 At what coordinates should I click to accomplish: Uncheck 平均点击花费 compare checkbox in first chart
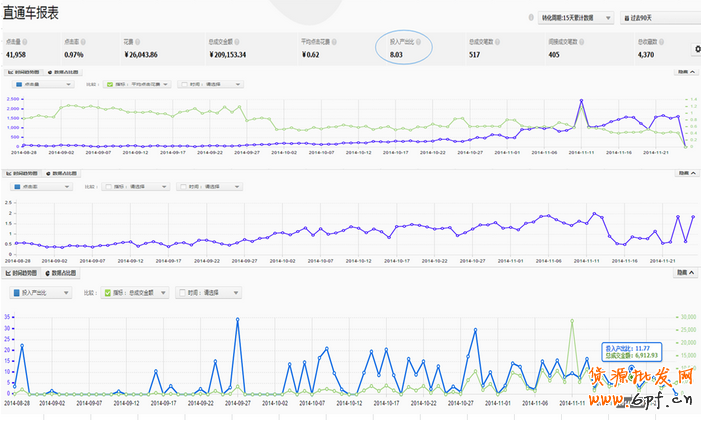(110, 85)
